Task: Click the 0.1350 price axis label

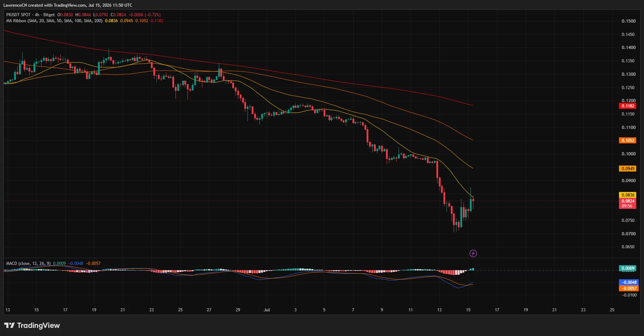Action: click(x=628, y=61)
